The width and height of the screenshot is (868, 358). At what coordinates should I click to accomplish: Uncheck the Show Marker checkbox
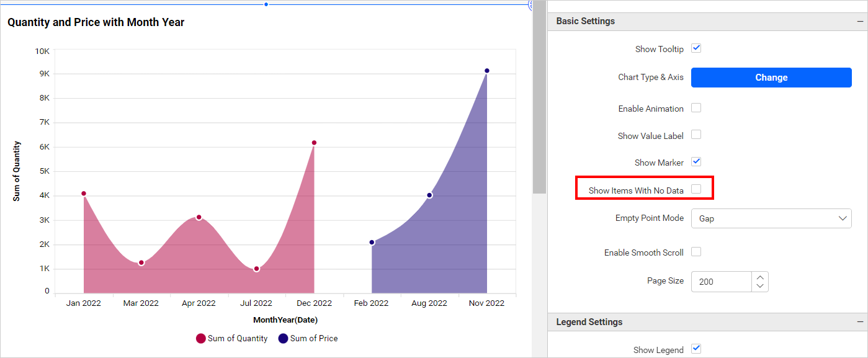696,162
